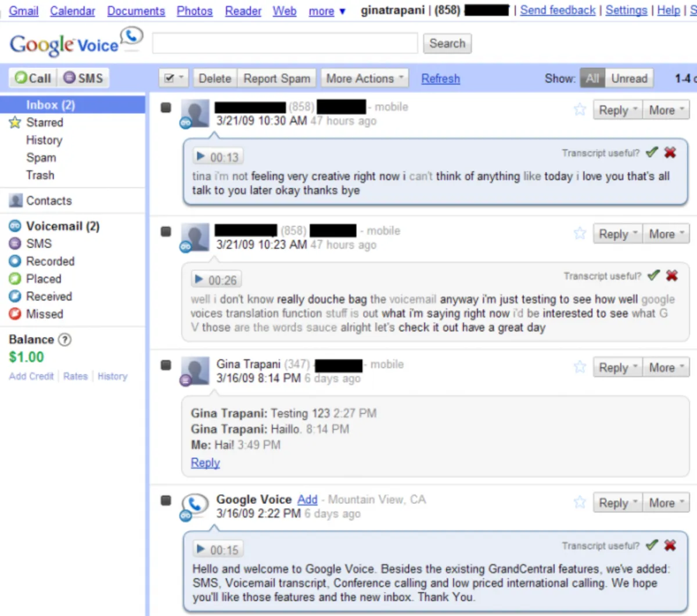The image size is (697, 616).
Task: Play the 00:15 welcome voicemail
Action: [218, 549]
